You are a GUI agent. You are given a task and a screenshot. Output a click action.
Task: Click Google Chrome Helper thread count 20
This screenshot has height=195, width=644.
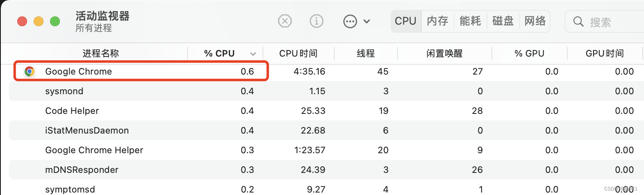point(383,150)
